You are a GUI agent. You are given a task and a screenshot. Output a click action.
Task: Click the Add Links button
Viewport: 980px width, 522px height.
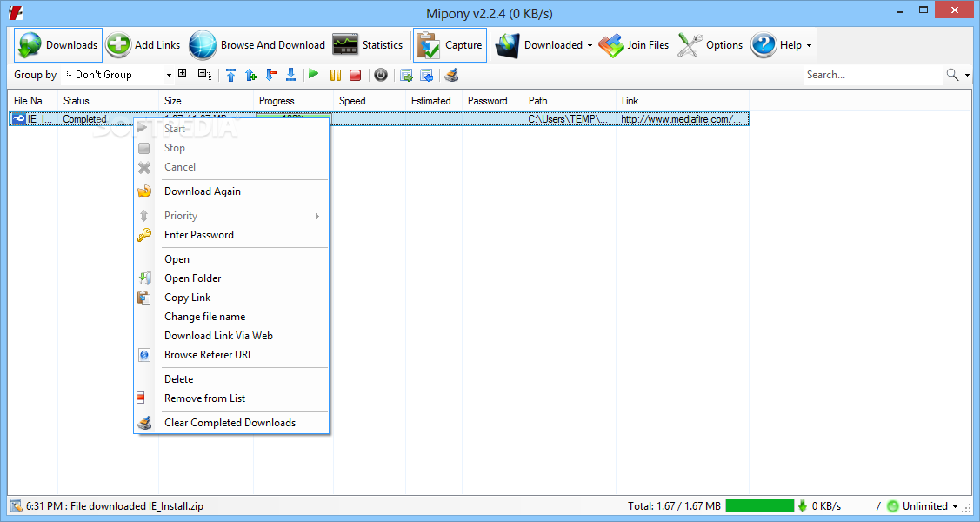click(143, 45)
